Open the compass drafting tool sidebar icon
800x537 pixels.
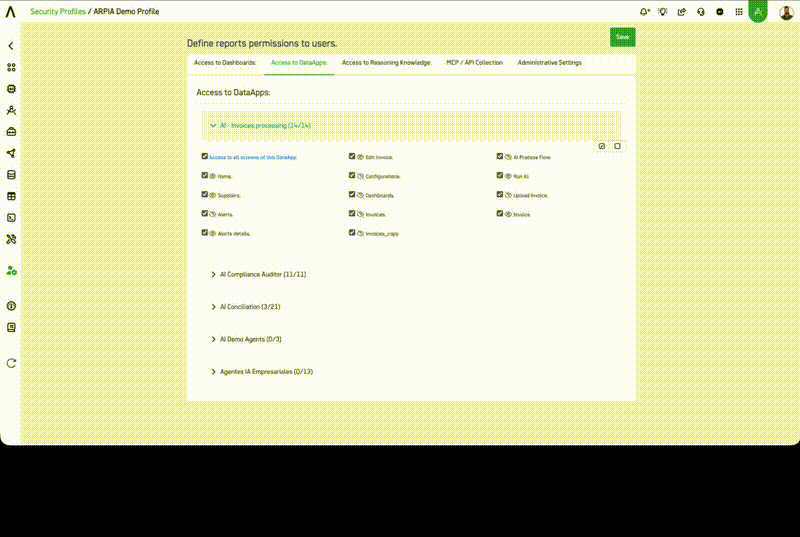click(x=11, y=110)
